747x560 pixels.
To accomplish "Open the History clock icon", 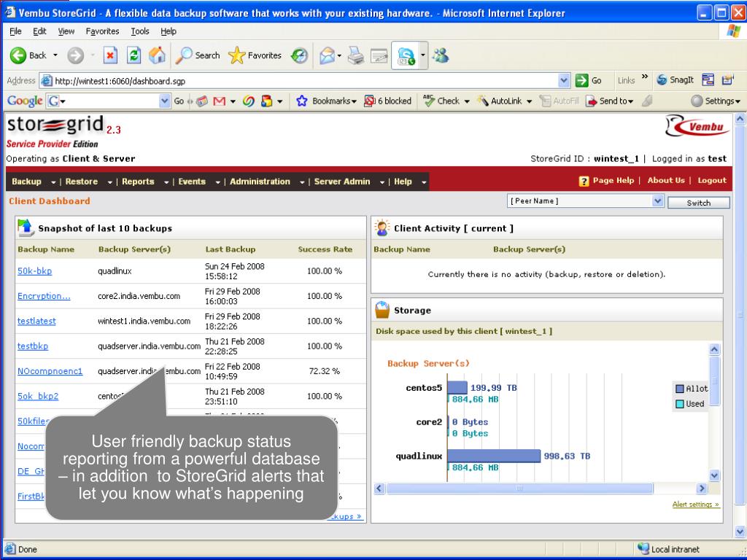I will click(x=299, y=55).
